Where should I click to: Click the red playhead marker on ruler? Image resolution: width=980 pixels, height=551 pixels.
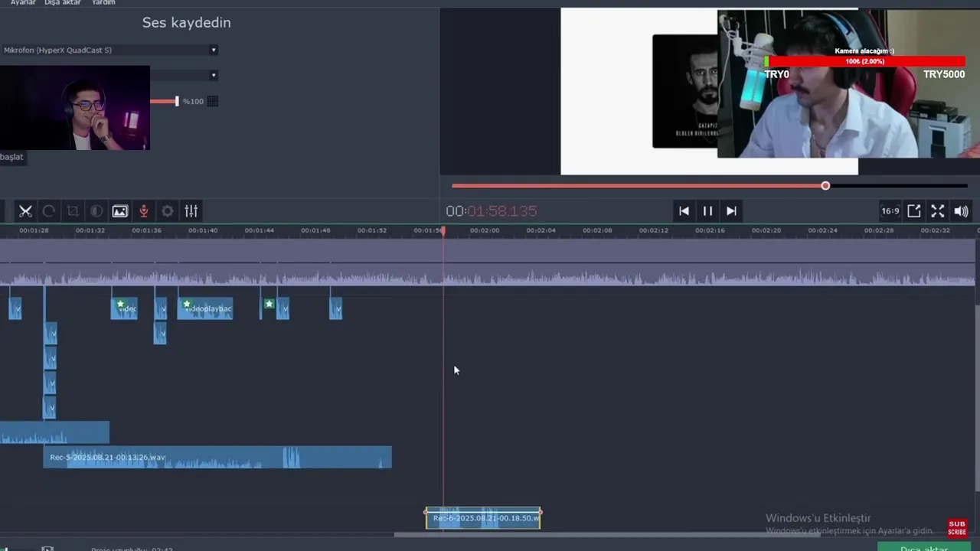point(443,230)
